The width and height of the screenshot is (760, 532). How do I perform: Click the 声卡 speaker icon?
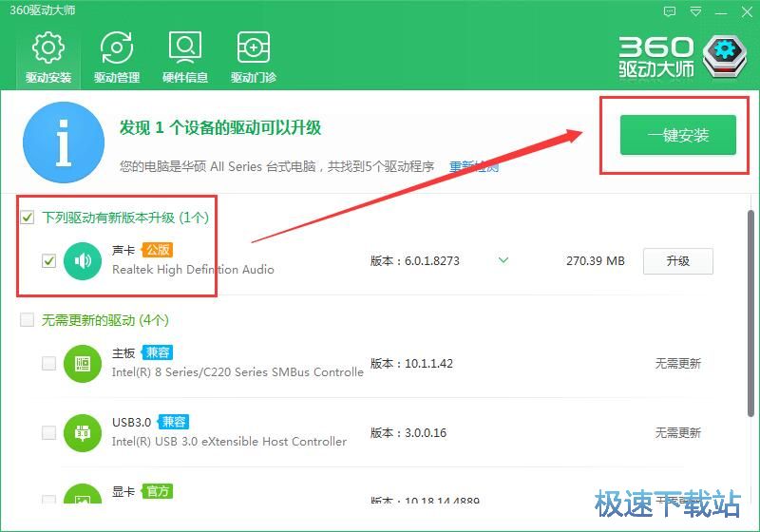(x=83, y=261)
